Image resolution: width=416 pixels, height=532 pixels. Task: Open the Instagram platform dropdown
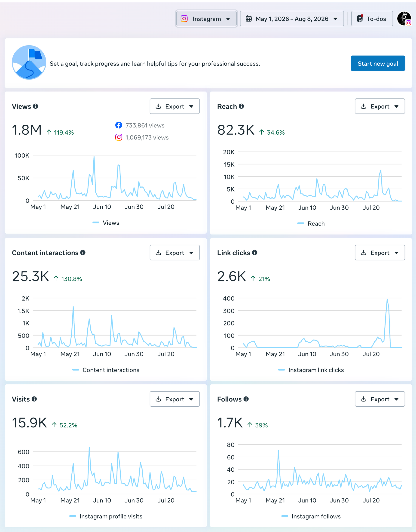[x=206, y=19]
